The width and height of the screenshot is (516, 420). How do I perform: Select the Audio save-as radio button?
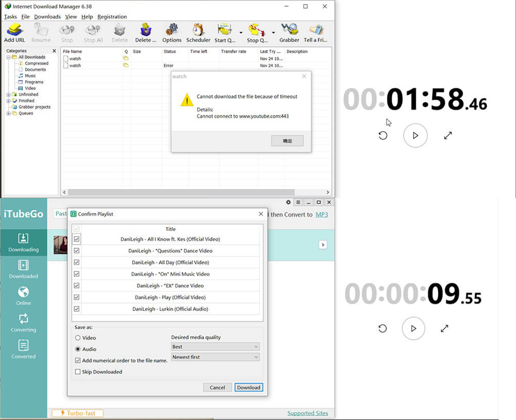78,349
